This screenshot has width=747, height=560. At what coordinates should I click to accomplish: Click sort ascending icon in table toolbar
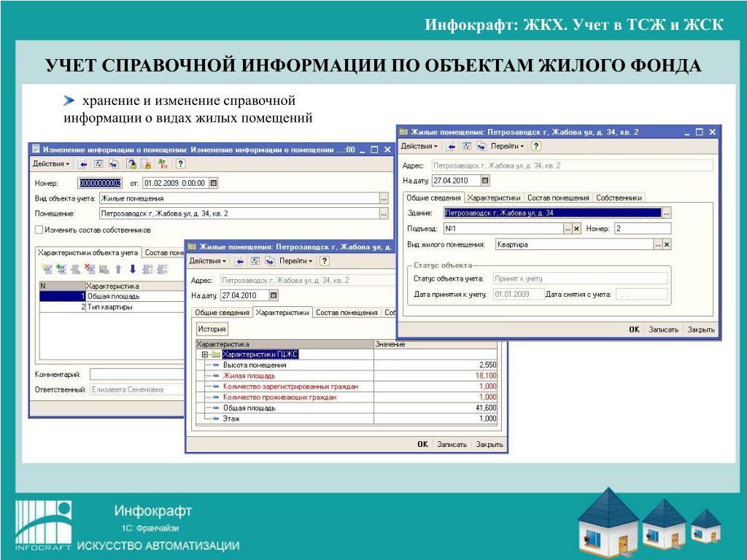pos(147,269)
